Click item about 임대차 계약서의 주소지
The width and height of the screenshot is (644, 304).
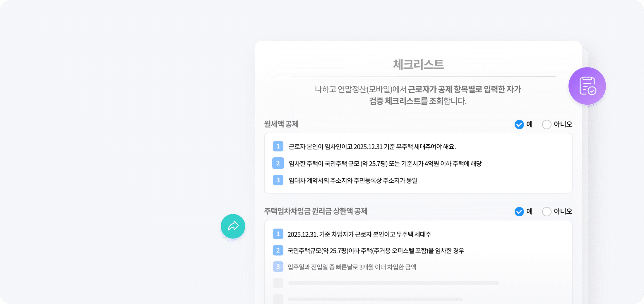click(x=353, y=181)
